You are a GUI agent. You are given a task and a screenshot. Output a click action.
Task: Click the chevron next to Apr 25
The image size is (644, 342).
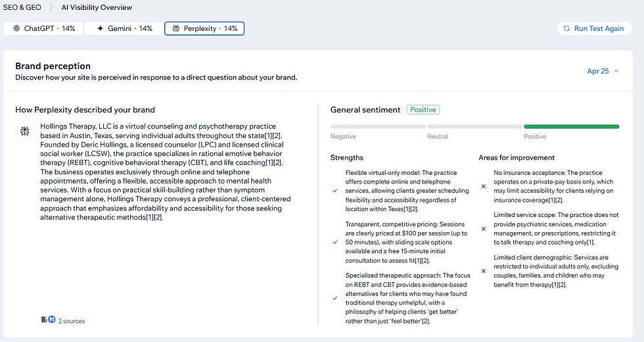616,71
